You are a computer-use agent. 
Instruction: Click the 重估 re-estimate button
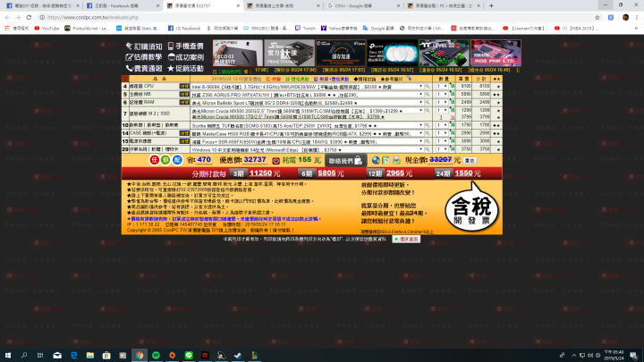[470, 161]
